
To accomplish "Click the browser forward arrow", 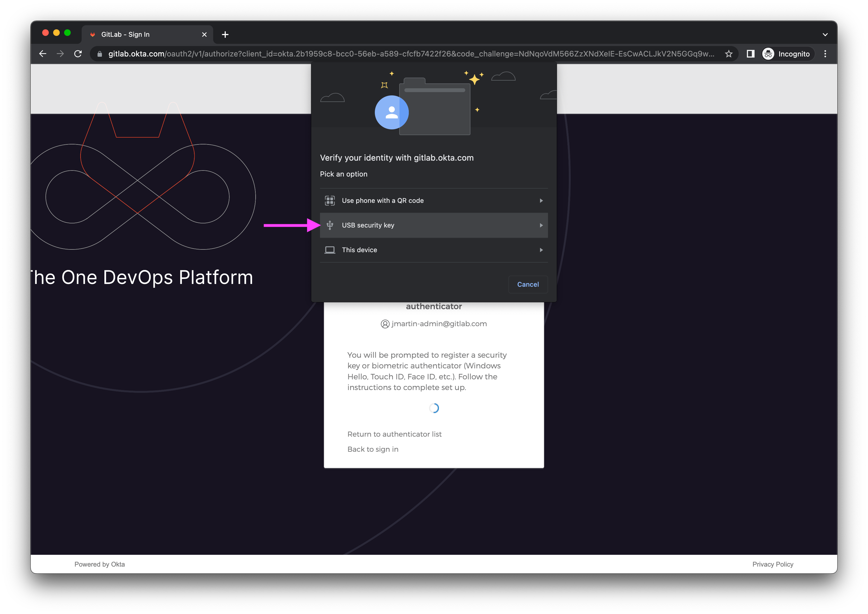I will coord(60,54).
